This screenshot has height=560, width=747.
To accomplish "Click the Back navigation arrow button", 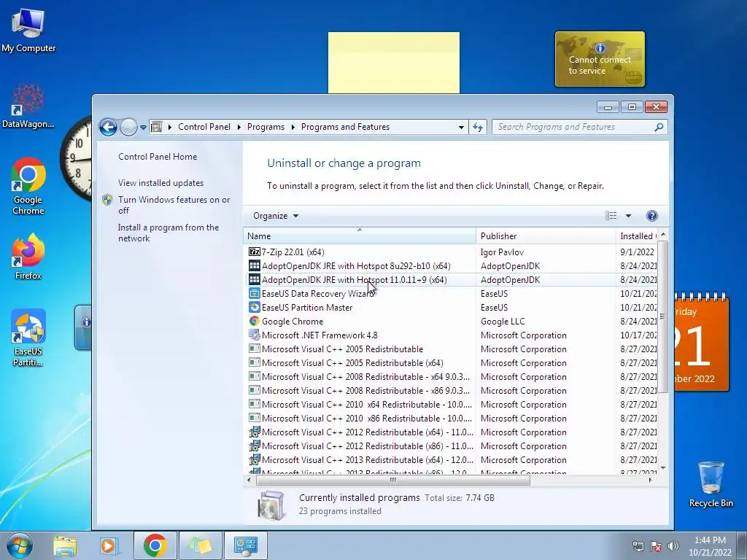I will pos(108,127).
